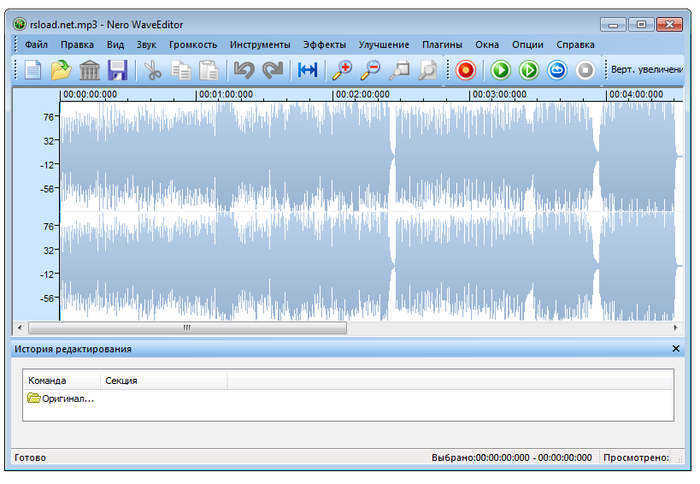Open a file with the folder icon
The height and width of the screenshot is (484, 700).
[x=61, y=71]
